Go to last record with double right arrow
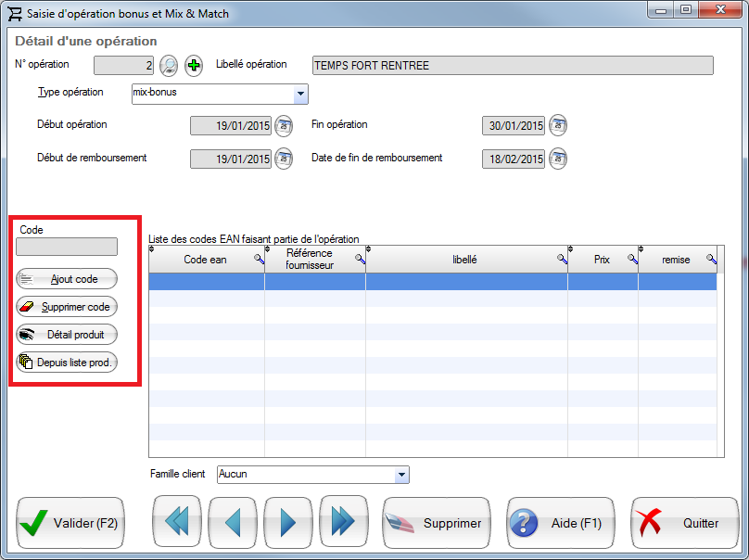The image size is (749, 560). 344,522
